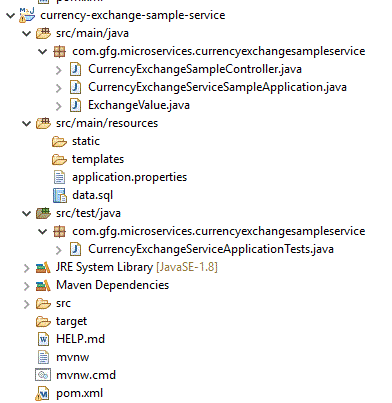Select the HELP.md label
Viewport: 392px width, 403px height.
[80, 339]
